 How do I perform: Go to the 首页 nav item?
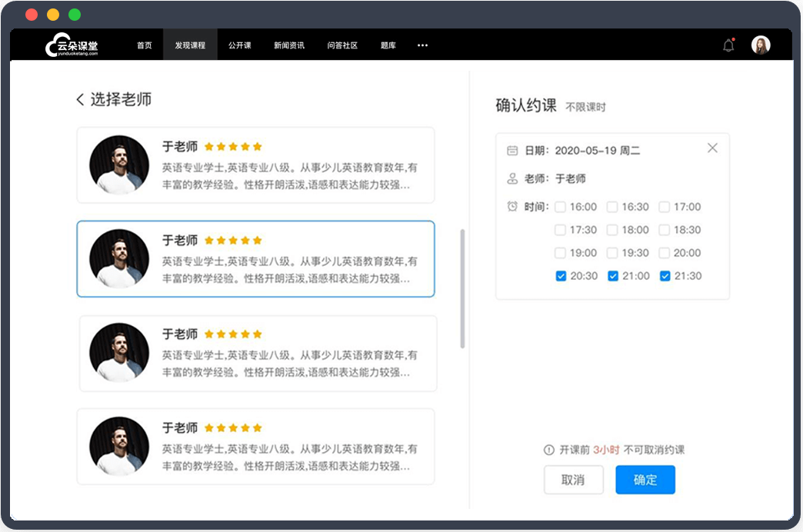click(x=145, y=45)
